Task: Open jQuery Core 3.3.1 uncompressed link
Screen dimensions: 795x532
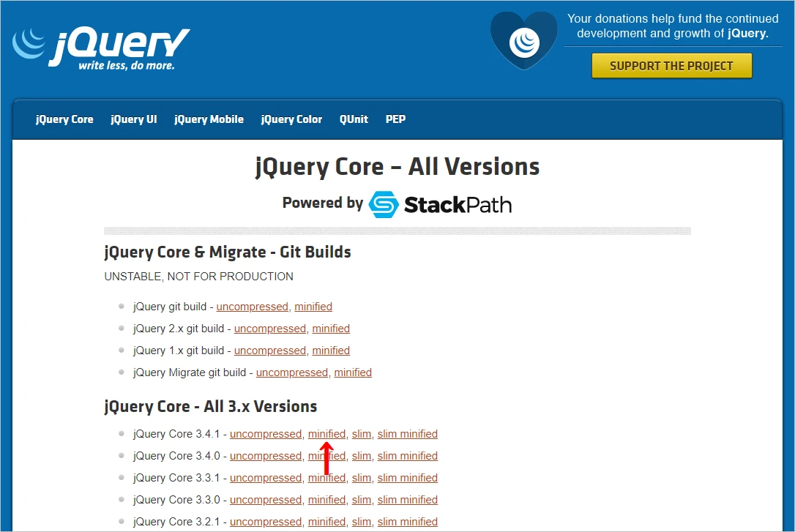Action: [x=266, y=478]
